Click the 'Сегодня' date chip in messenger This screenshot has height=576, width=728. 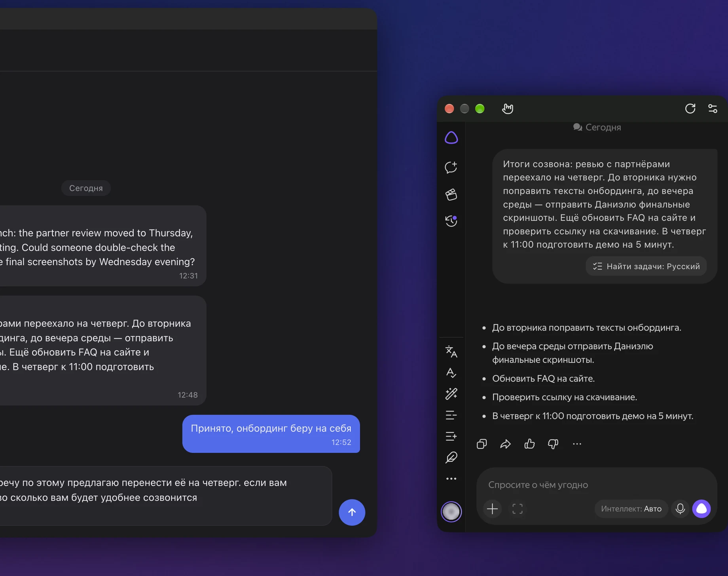pyautogui.click(x=86, y=188)
